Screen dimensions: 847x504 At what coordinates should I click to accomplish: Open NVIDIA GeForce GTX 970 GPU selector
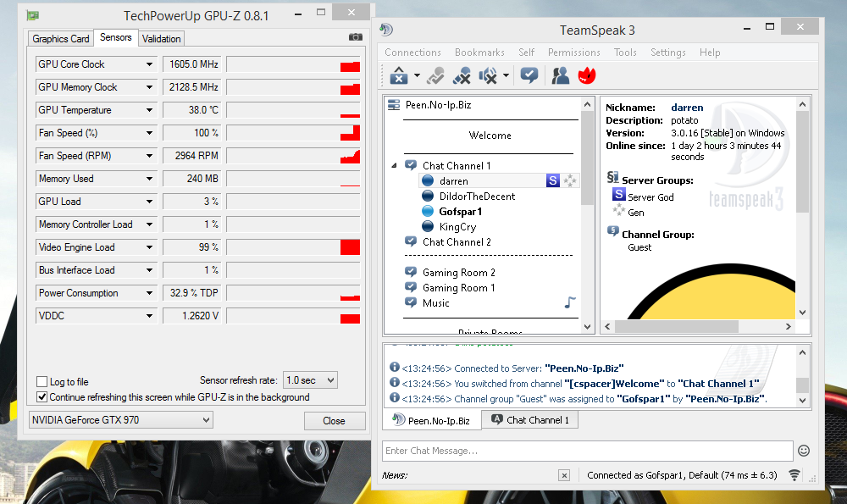click(x=120, y=420)
